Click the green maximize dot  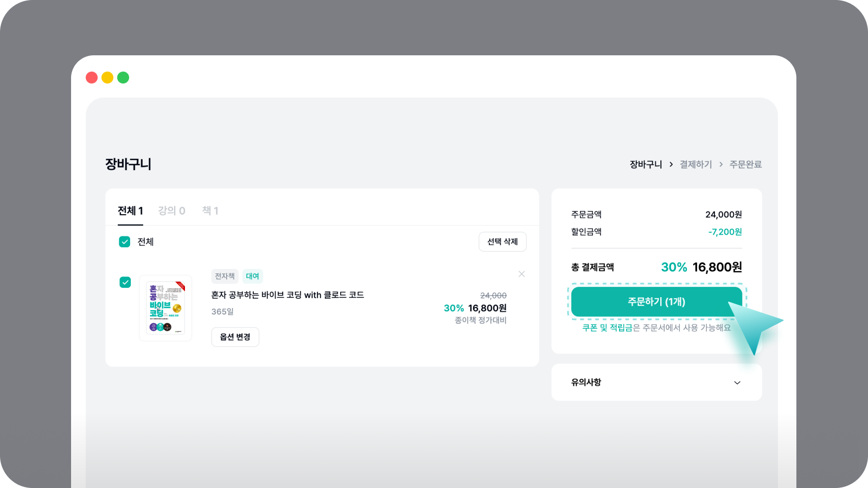(x=123, y=78)
